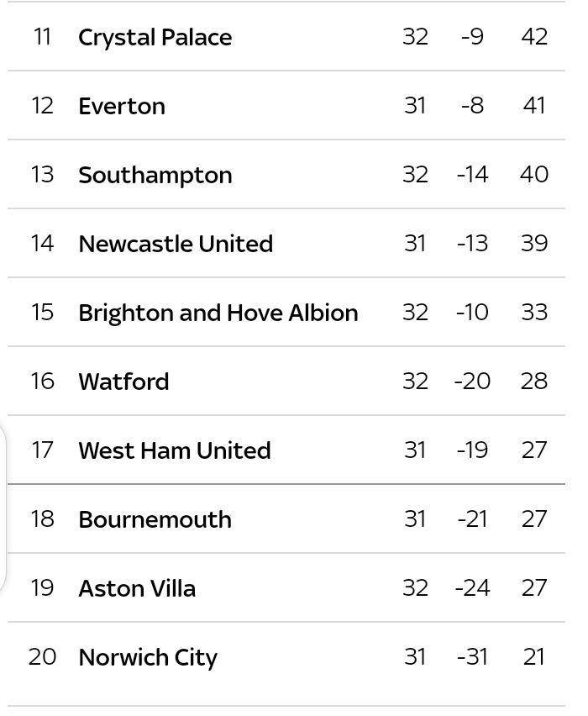
Task: Click Brighton's 33 points value
Action: pos(534,313)
